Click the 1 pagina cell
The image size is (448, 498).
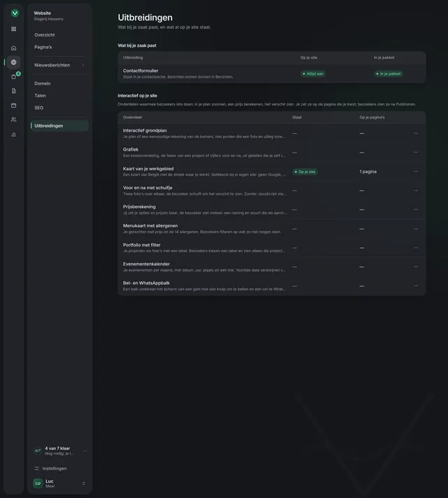368,172
